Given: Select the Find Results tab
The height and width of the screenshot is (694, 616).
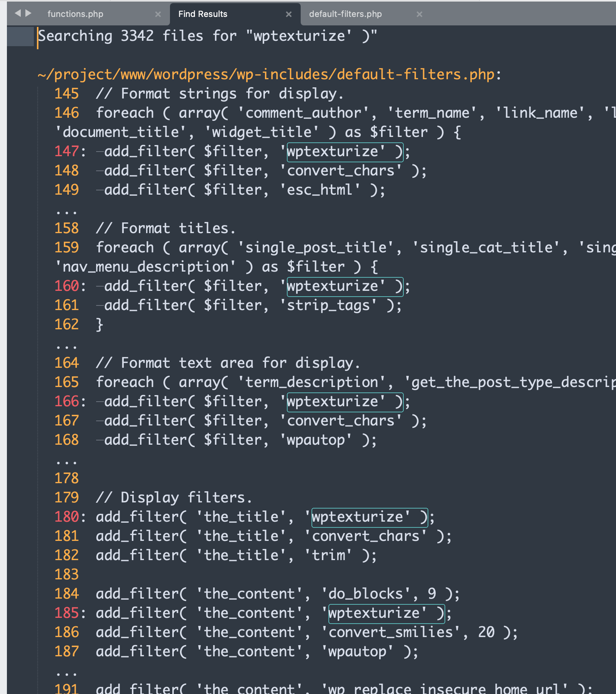Looking at the screenshot, I should coord(203,14).
